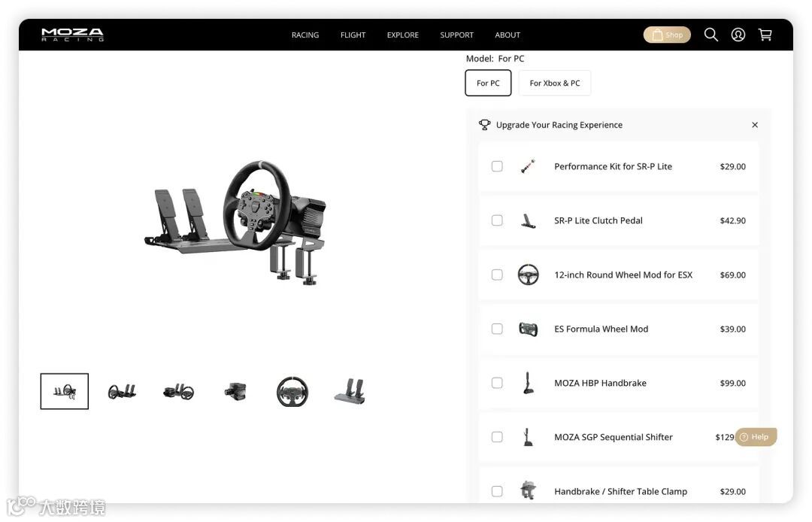The height and width of the screenshot is (522, 812).
Task: Close the Upgrade Your Racing Experience panel
Action: [x=755, y=125]
